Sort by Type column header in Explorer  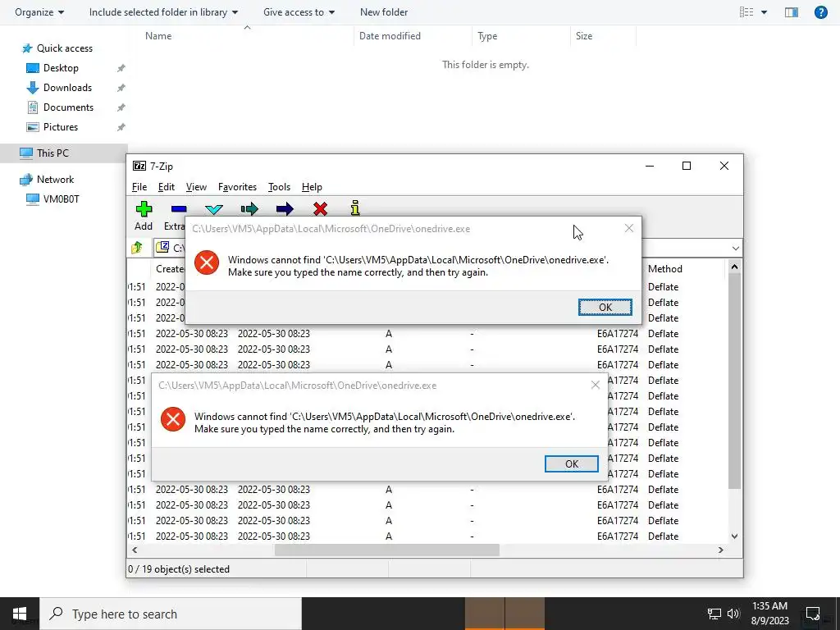coord(487,36)
